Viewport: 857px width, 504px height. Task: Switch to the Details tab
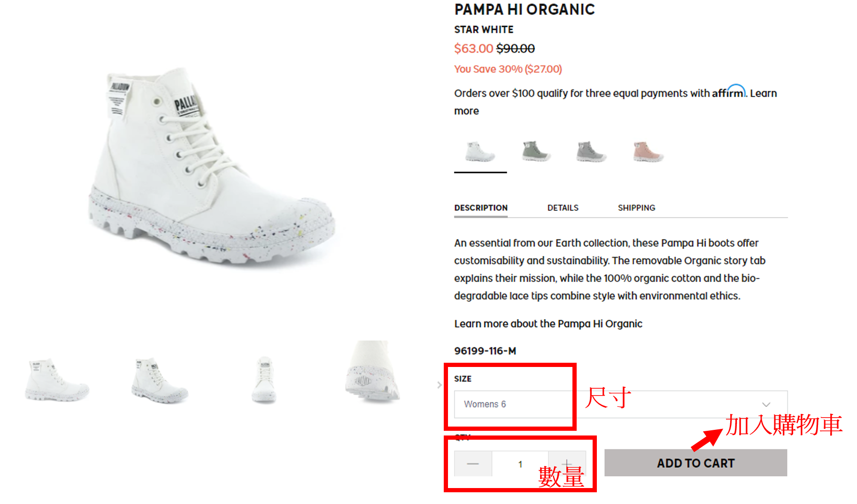(x=563, y=208)
